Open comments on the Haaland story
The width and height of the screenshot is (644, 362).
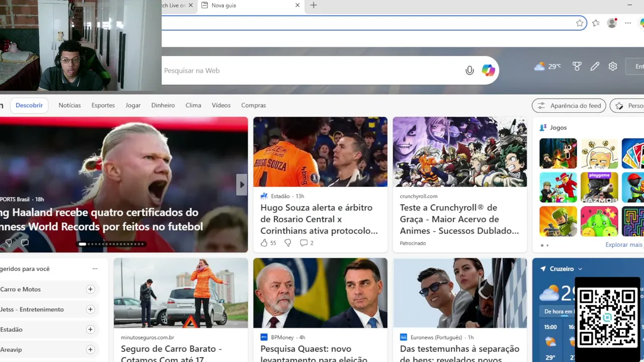coord(25,243)
